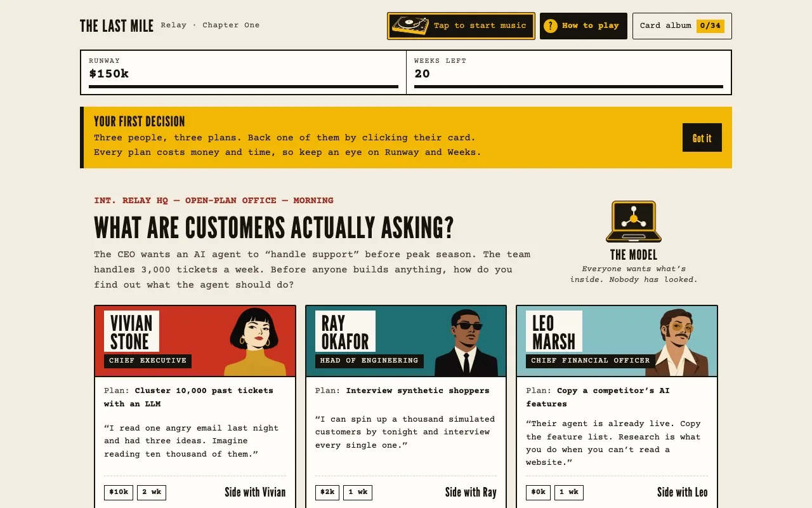Click the Runway progress bar
812x508 pixels.
pos(244,86)
